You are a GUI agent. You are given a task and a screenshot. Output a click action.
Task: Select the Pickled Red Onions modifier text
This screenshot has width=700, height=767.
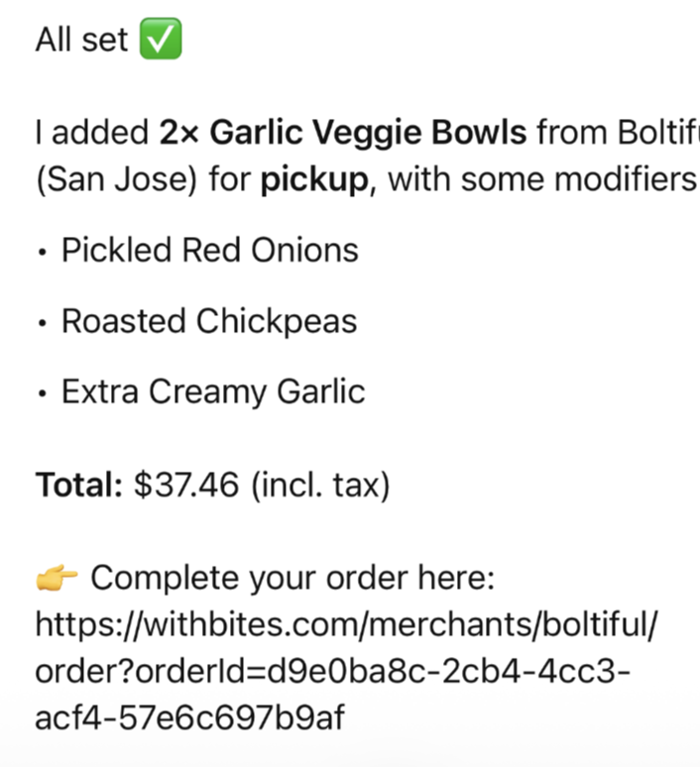pyautogui.click(x=209, y=250)
